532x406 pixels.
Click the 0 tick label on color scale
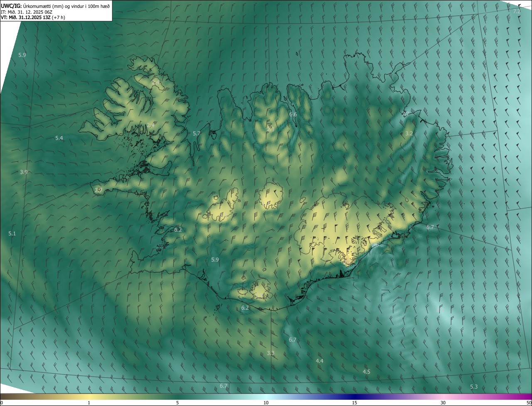(2, 403)
